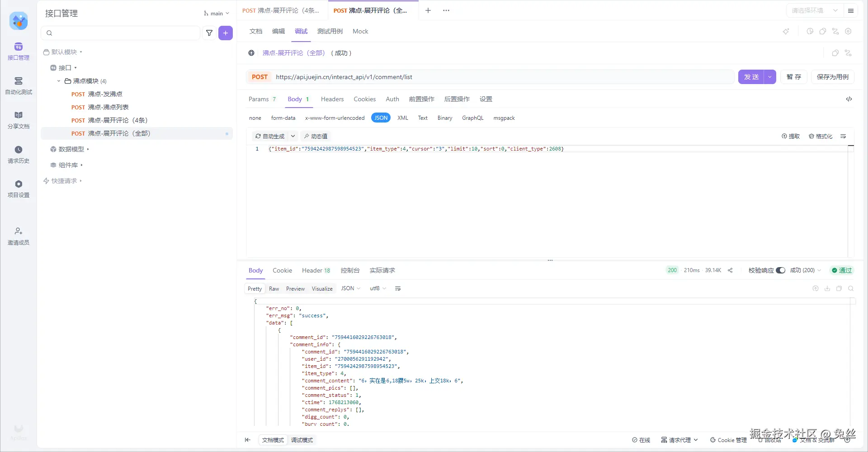Select the none body type
This screenshot has height=452, width=868.
point(255,118)
